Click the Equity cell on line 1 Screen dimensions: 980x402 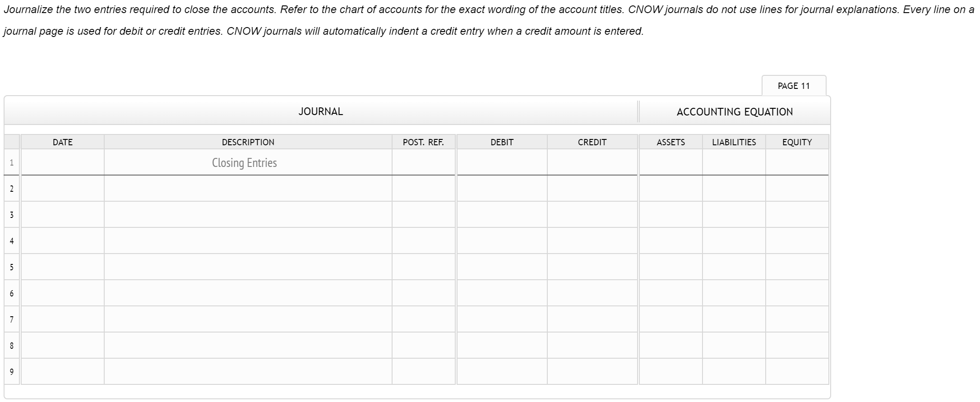coord(797,162)
